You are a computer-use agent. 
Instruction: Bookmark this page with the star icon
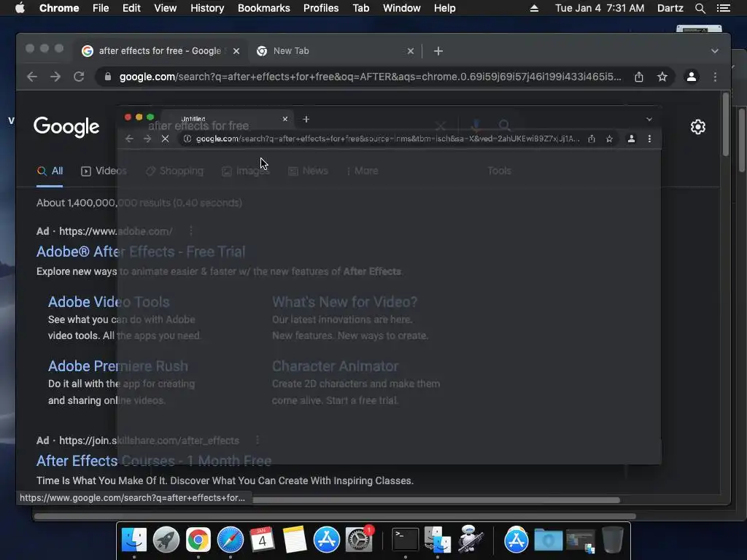pyautogui.click(x=662, y=77)
